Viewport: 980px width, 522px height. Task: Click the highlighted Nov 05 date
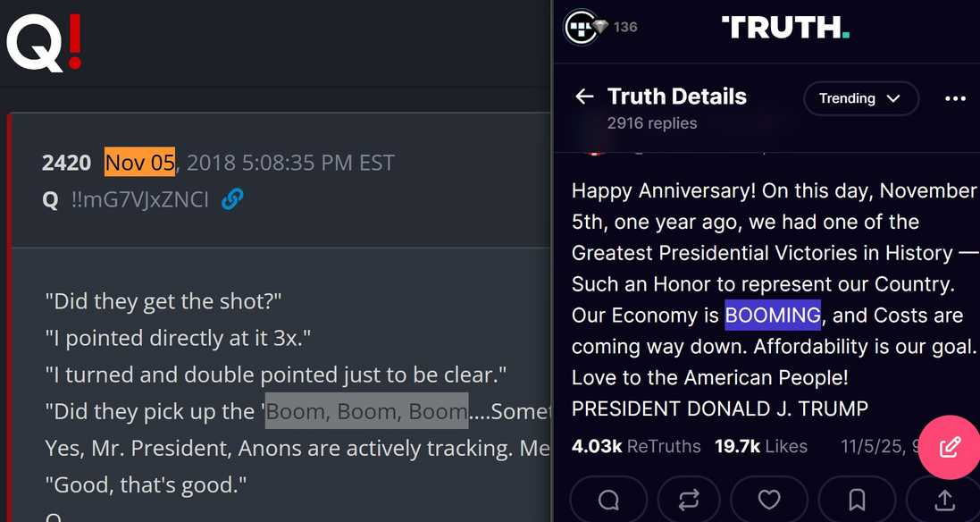coord(139,163)
